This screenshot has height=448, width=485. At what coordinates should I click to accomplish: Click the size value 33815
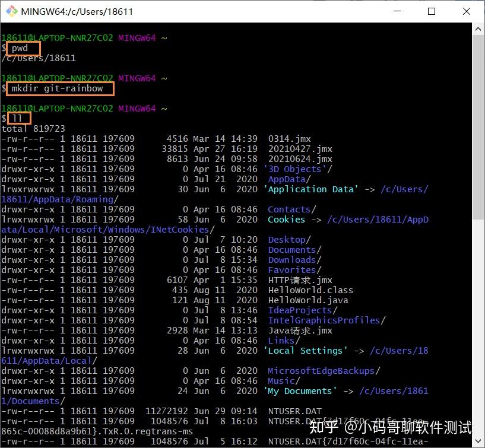175,149
